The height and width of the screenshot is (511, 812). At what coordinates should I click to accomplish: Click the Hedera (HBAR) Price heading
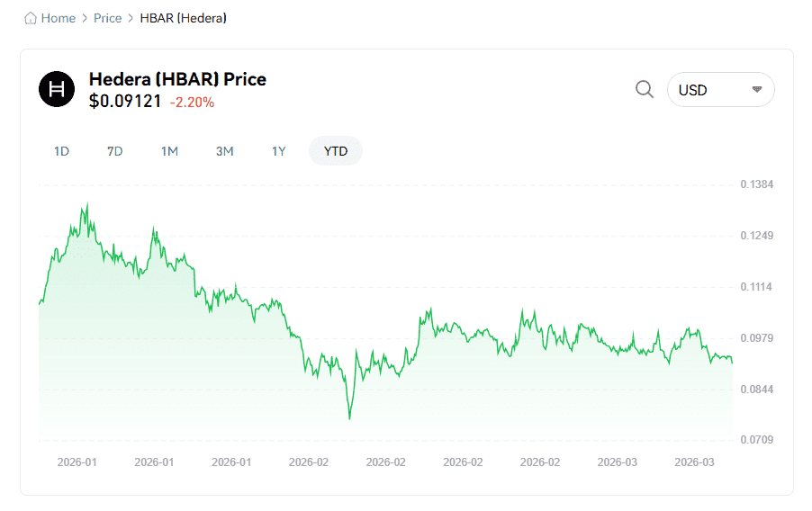point(177,79)
